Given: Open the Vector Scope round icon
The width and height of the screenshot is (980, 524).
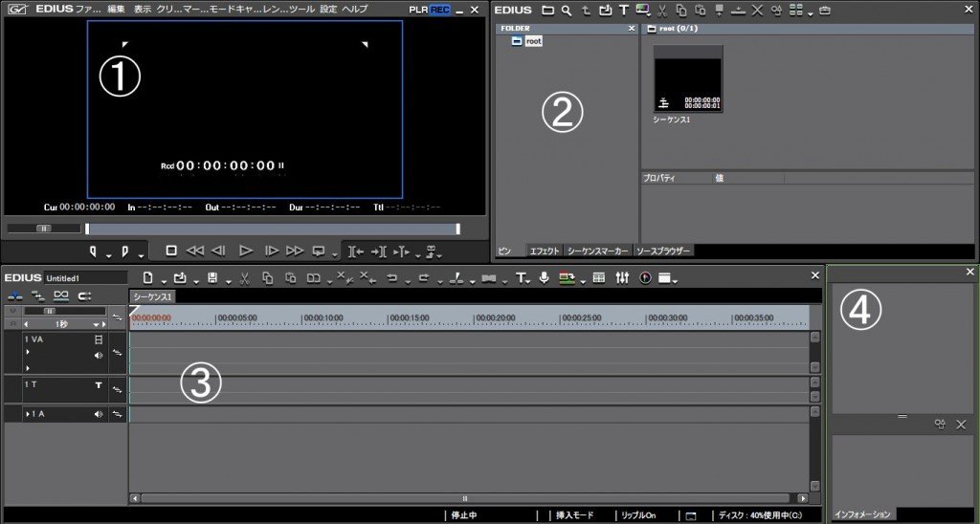Looking at the screenshot, I should click(x=646, y=278).
